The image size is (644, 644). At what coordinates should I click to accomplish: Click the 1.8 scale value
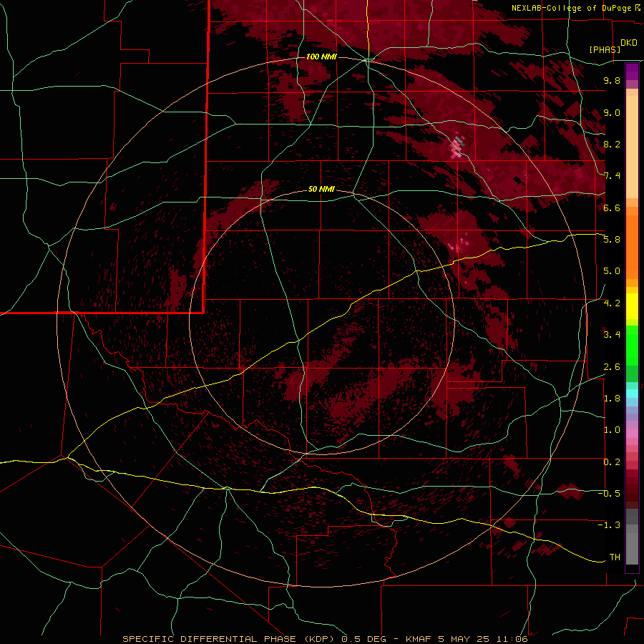(x=612, y=399)
